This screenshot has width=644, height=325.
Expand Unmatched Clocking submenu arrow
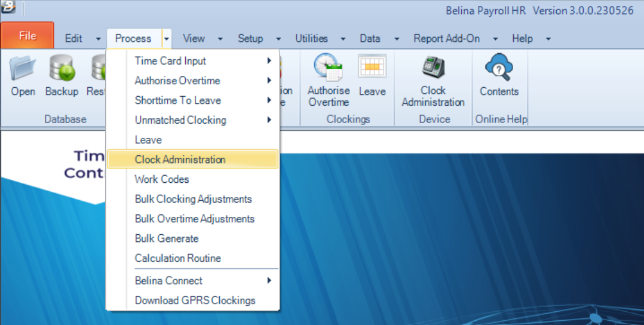tap(269, 120)
